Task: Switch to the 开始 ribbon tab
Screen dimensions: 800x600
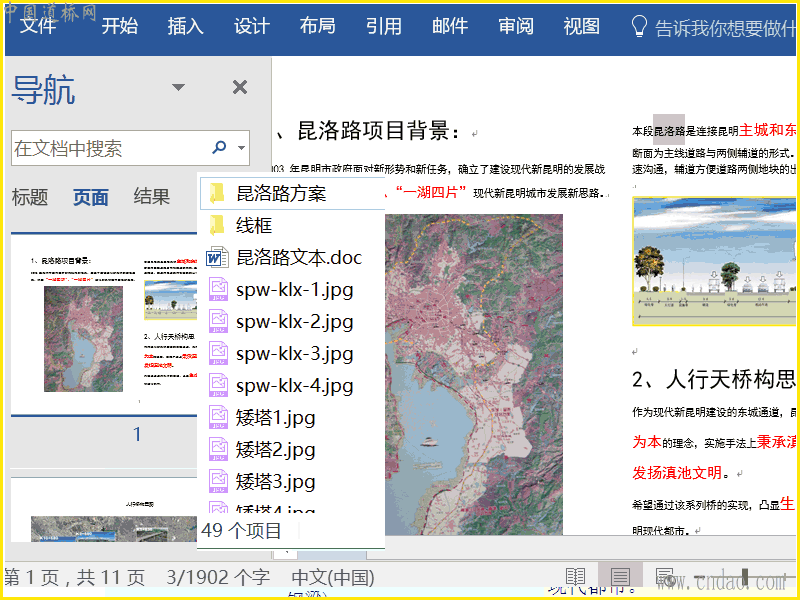Action: [119, 26]
